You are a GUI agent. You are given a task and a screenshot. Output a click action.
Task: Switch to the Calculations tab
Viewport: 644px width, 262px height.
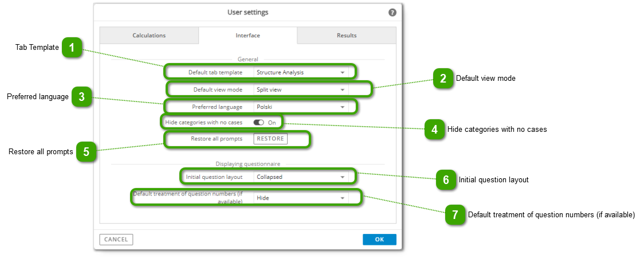(x=149, y=36)
